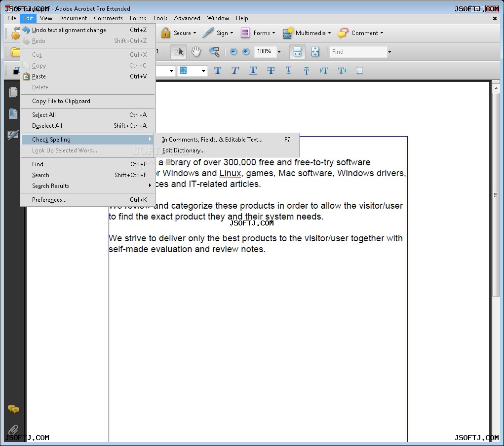
Task: Select Search in the Edit menu
Action: click(x=88, y=175)
